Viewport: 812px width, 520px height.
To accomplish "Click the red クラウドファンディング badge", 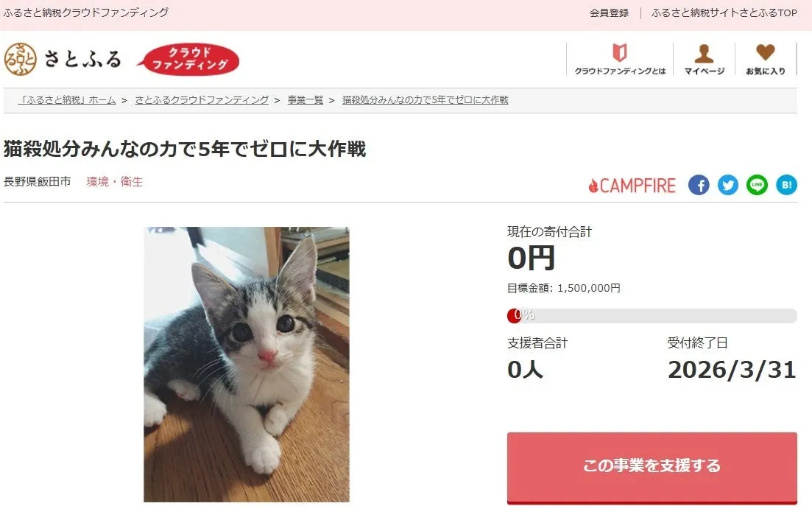I will point(189,59).
